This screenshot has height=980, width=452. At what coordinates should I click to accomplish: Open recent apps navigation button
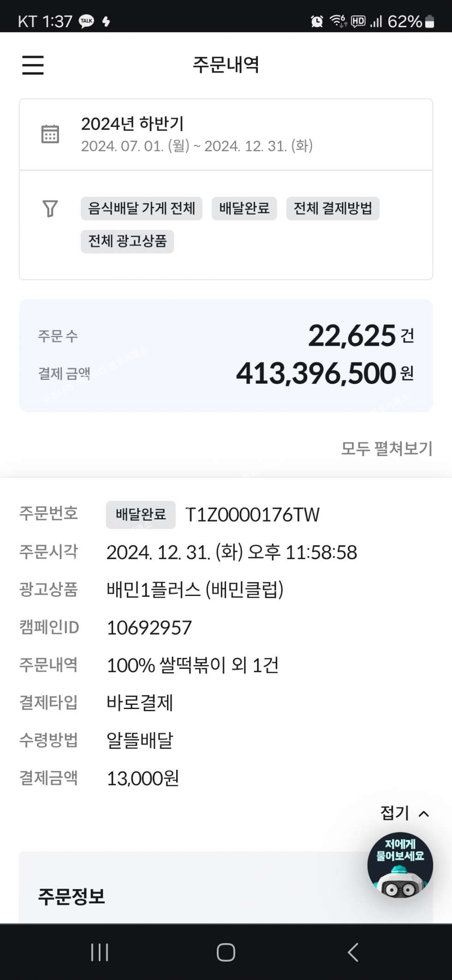pos(100,952)
